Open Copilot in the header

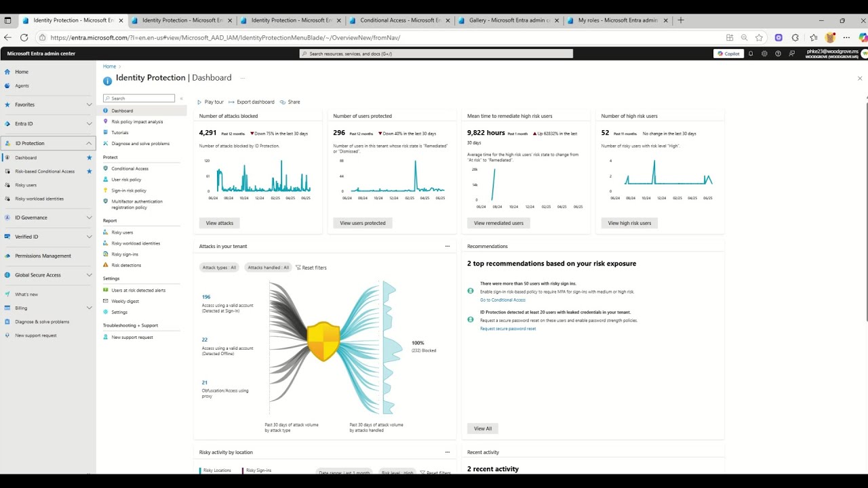(x=728, y=54)
